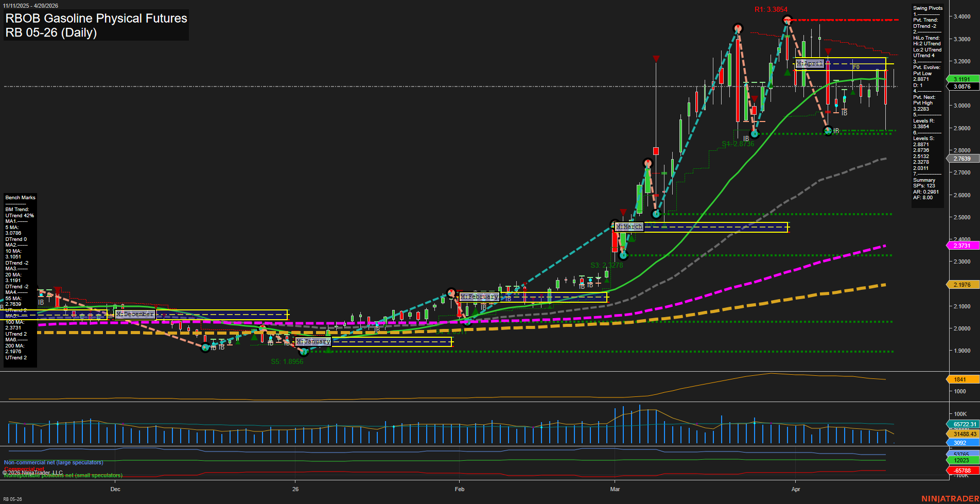Collapse the Swing Pivots panel

[x=927, y=8]
